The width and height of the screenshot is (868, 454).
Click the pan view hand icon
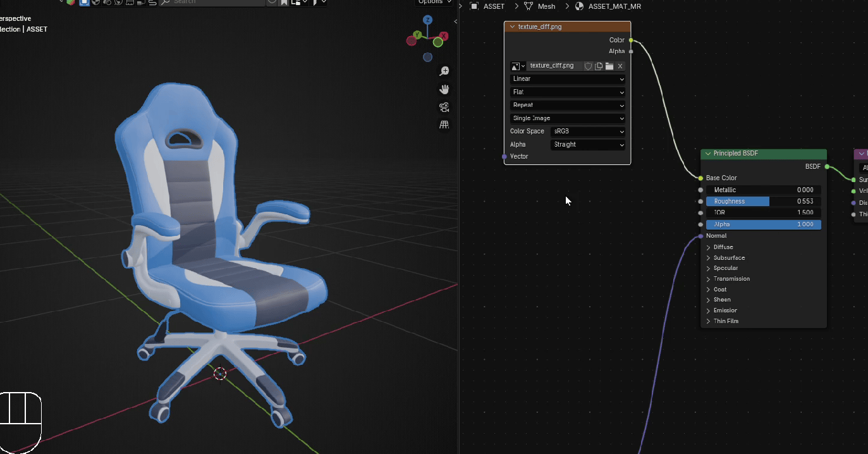coord(444,89)
